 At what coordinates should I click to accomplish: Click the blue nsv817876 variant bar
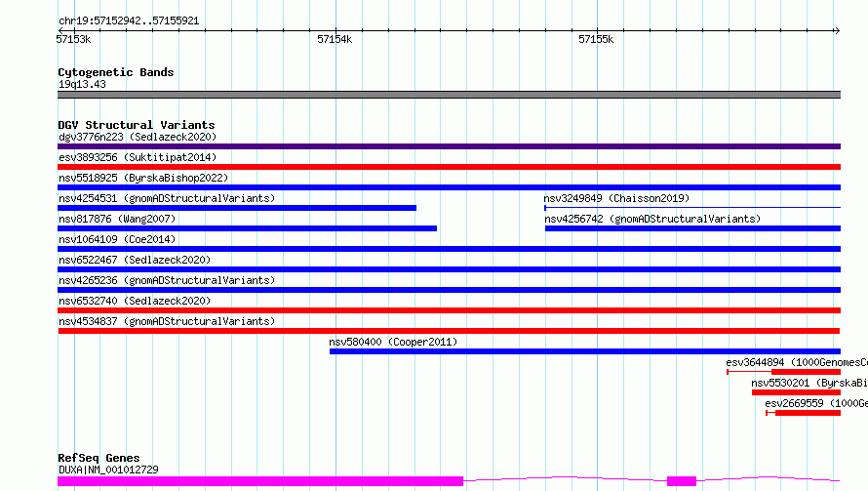247,228
